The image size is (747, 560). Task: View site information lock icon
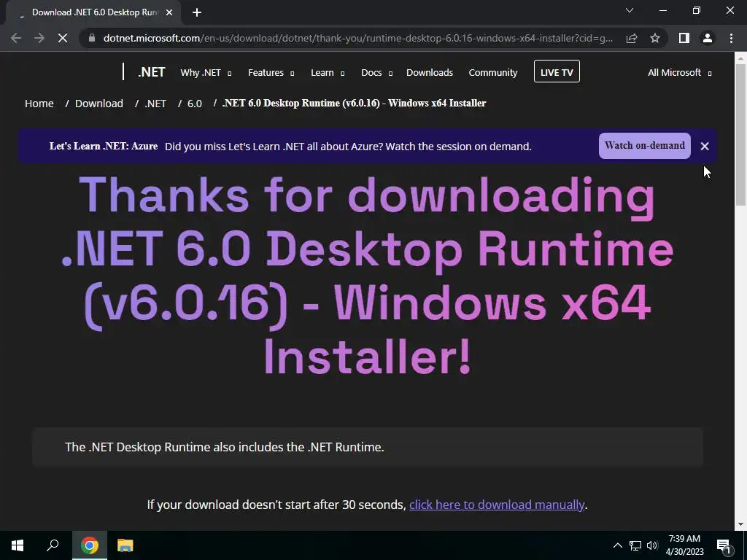[x=92, y=38]
